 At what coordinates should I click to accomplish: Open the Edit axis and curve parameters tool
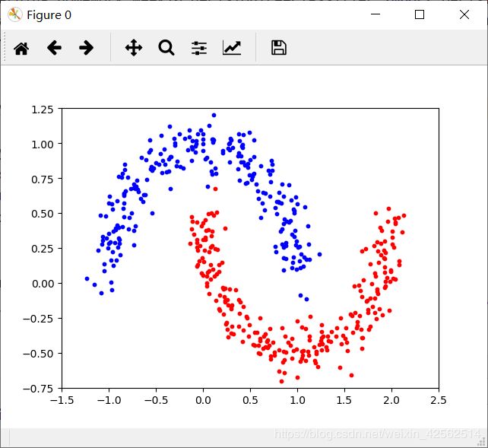click(x=232, y=48)
